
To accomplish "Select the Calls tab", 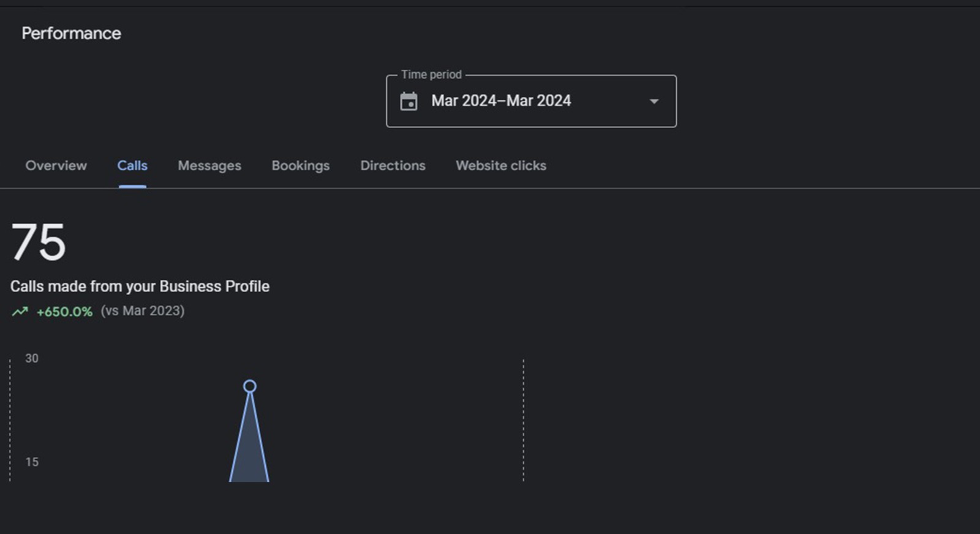I will pos(132,166).
